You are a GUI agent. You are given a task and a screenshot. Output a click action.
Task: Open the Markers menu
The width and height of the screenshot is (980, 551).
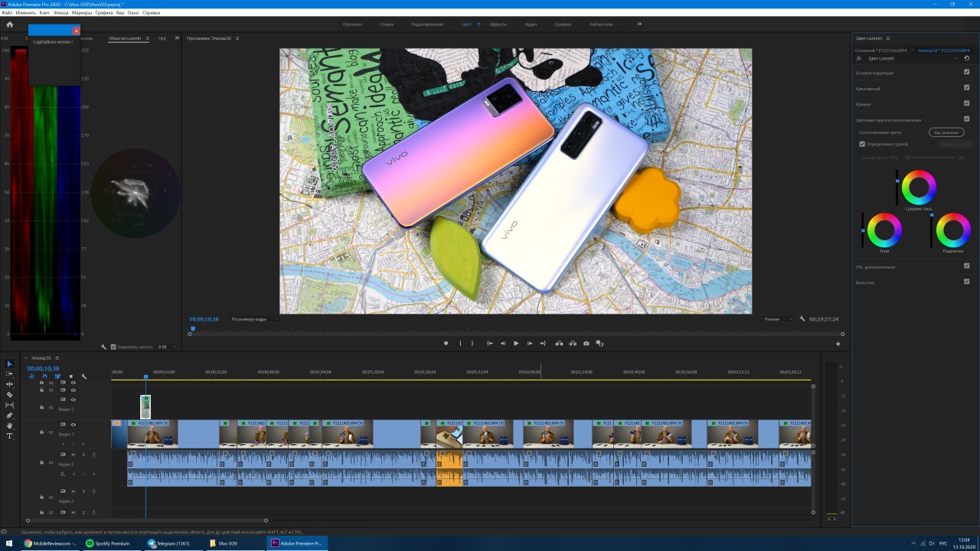coord(82,13)
